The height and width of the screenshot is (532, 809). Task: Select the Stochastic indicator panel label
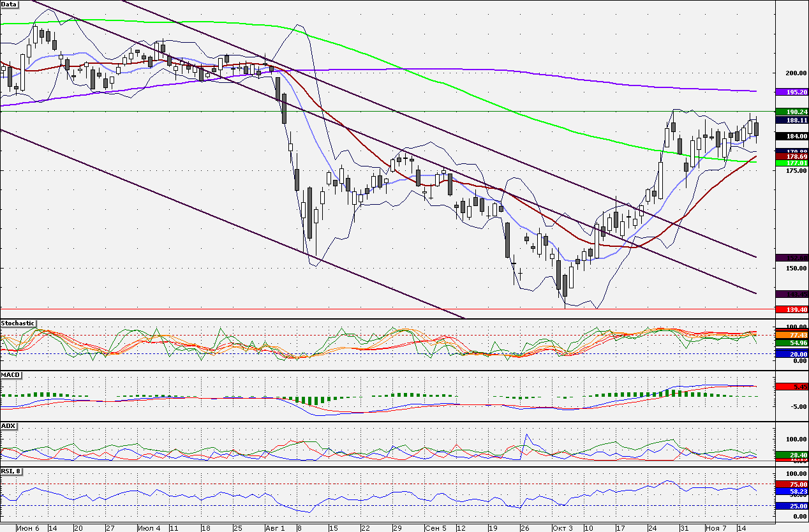18,323
